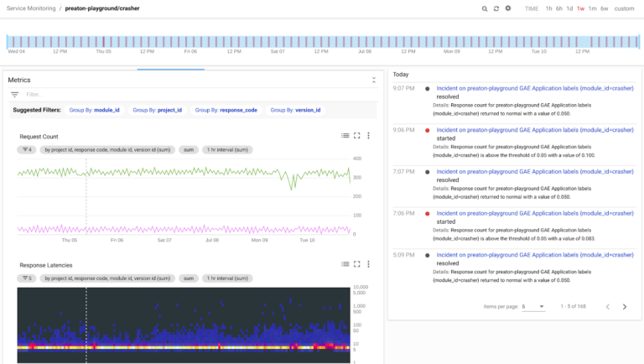Expand Request Count chart to fullscreen
Screen dimensions: 644x364
pyautogui.click(x=357, y=135)
